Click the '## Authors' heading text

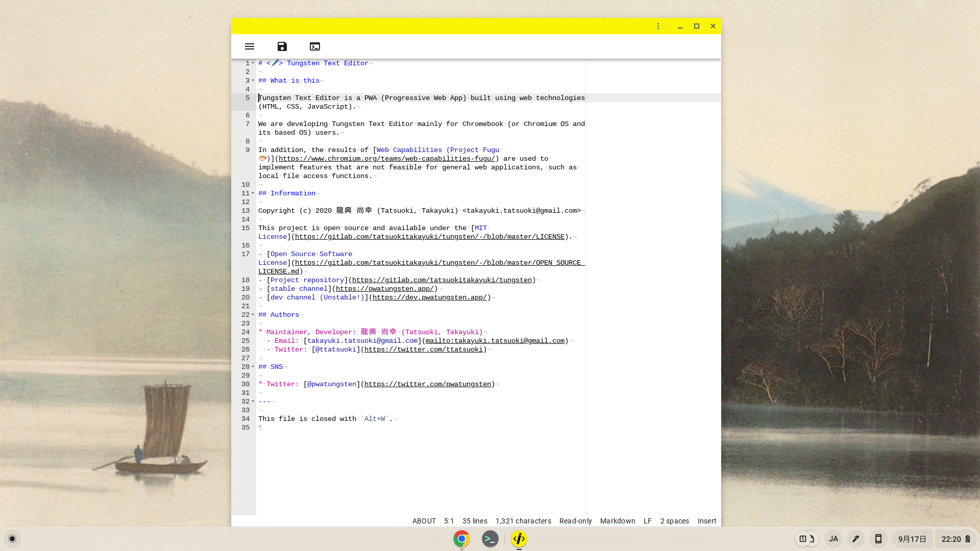pyautogui.click(x=279, y=315)
